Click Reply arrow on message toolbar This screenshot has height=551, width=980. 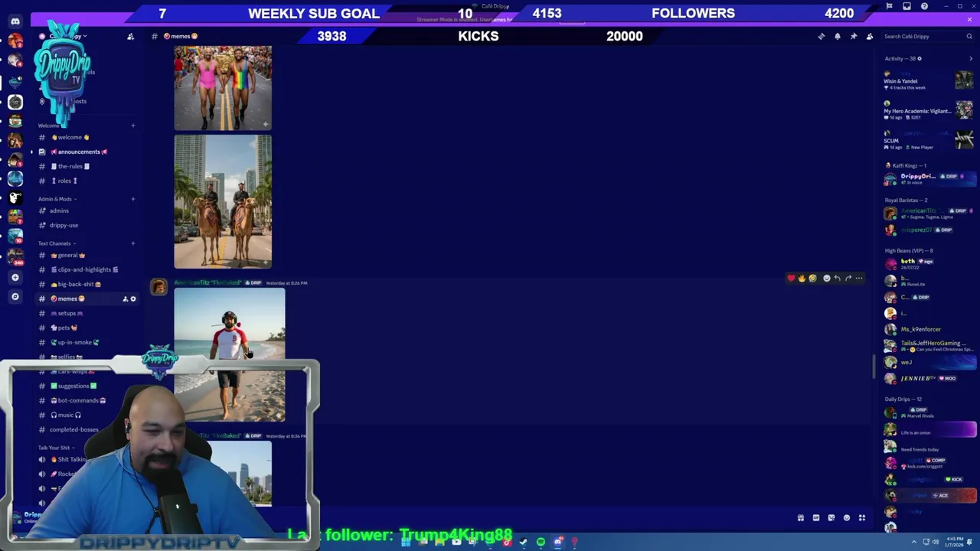[837, 278]
